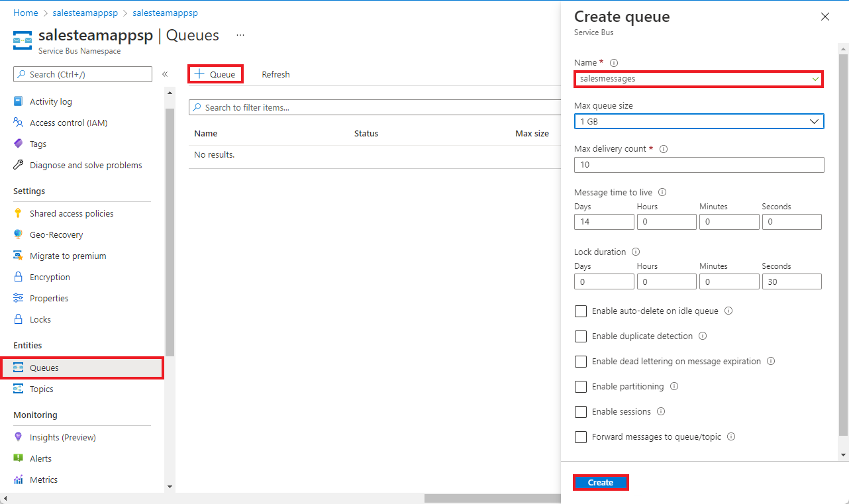Click the Shared access policies key icon
The width and height of the screenshot is (849, 504).
(x=19, y=213)
